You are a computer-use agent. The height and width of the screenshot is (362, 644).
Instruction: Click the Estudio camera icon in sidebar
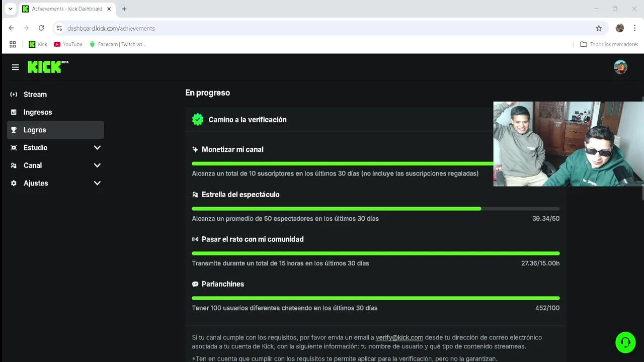click(x=14, y=148)
